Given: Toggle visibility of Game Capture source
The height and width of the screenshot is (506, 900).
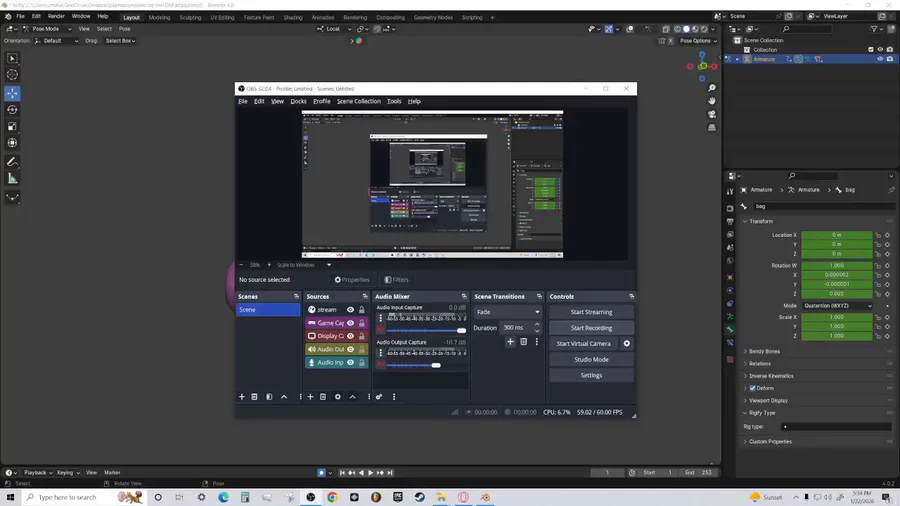Looking at the screenshot, I should [350, 323].
